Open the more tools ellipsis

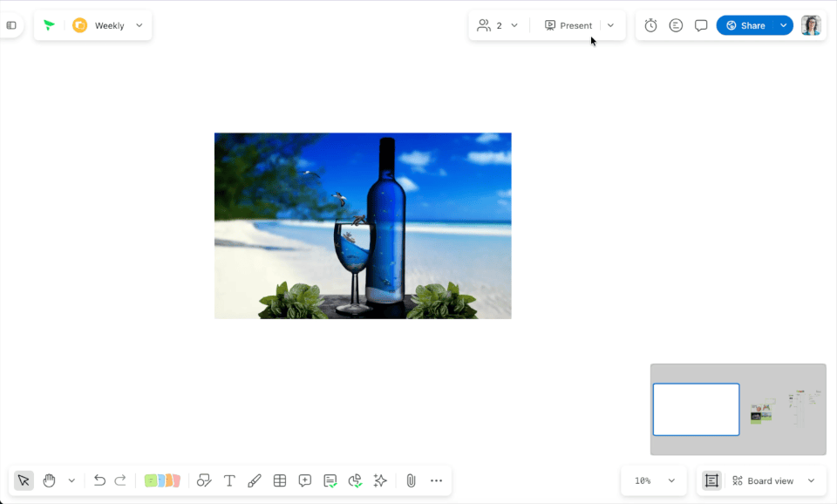pyautogui.click(x=436, y=480)
